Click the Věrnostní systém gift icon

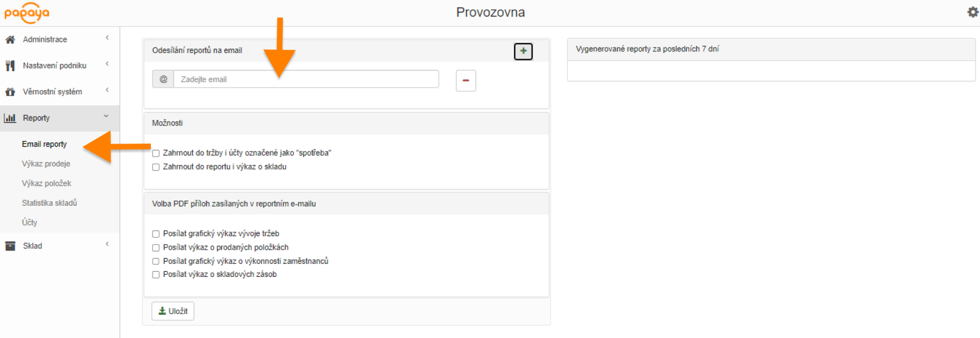[10, 92]
